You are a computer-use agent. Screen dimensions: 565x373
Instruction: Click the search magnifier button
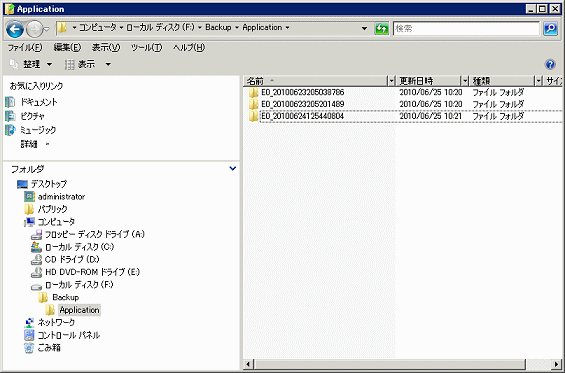tap(551, 28)
